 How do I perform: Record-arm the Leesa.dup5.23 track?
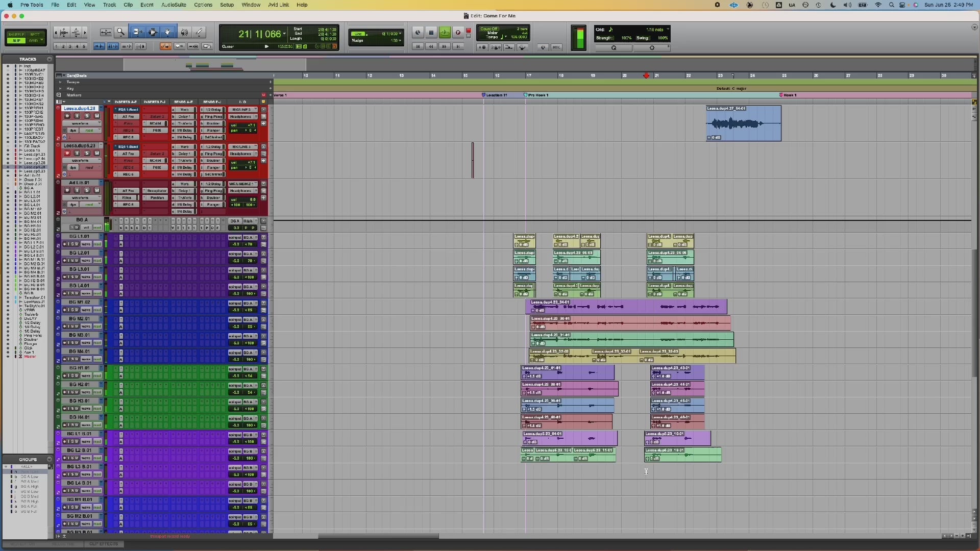point(67,153)
